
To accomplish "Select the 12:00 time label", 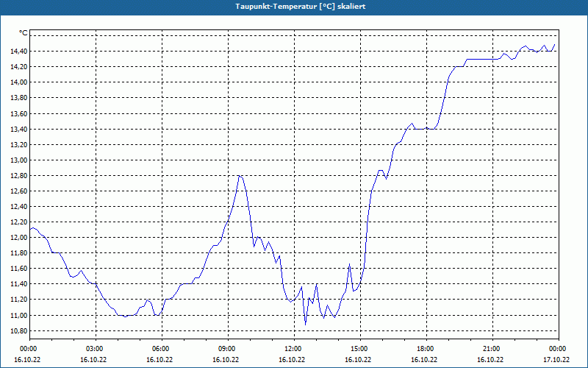I will point(294,349).
